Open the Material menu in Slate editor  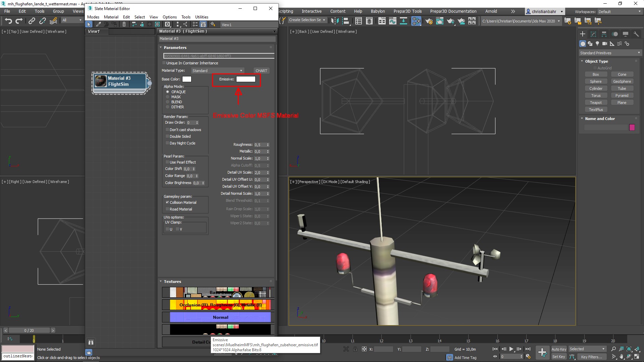coord(111,17)
